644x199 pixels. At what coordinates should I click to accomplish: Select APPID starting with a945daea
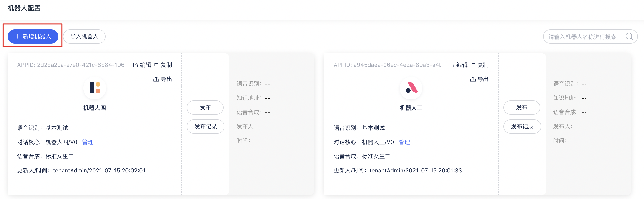(x=388, y=65)
